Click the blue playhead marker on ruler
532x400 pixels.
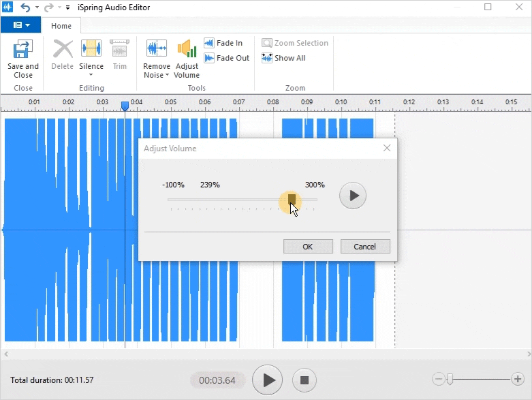coord(125,106)
